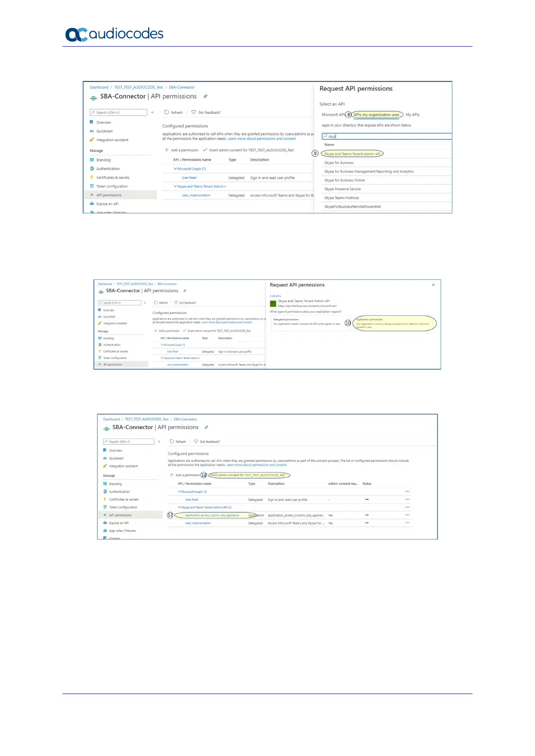This screenshot has width=535, height=756.
Task: Open Certificates & secrets in the first screenshot
Action: (113, 177)
